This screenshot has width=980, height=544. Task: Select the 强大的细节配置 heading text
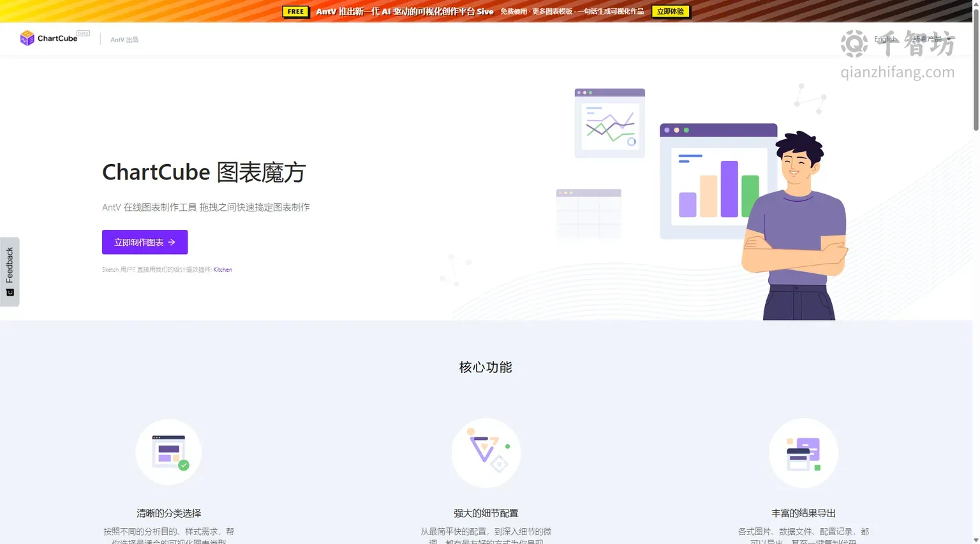(x=486, y=513)
